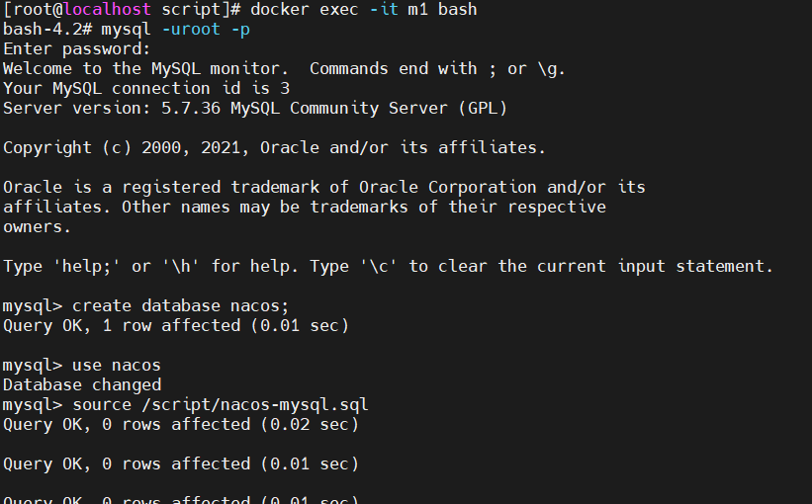This screenshot has width=812, height=504.
Task: Click the 'mysql -uroot -p' command text
Action: pos(175,30)
